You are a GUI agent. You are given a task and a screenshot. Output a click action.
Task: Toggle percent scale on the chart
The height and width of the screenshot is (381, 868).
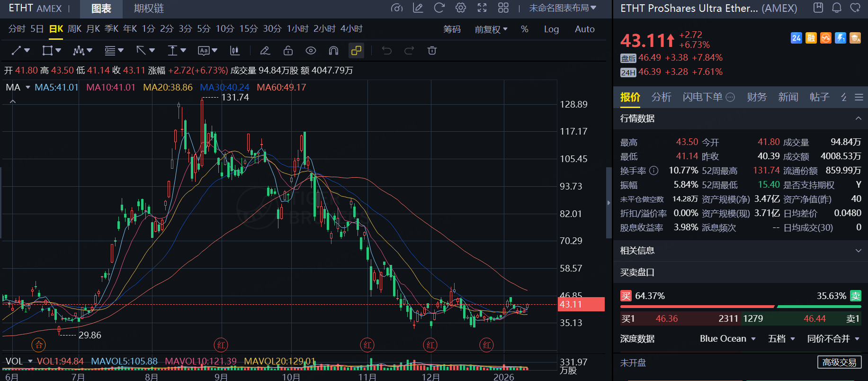tap(525, 29)
